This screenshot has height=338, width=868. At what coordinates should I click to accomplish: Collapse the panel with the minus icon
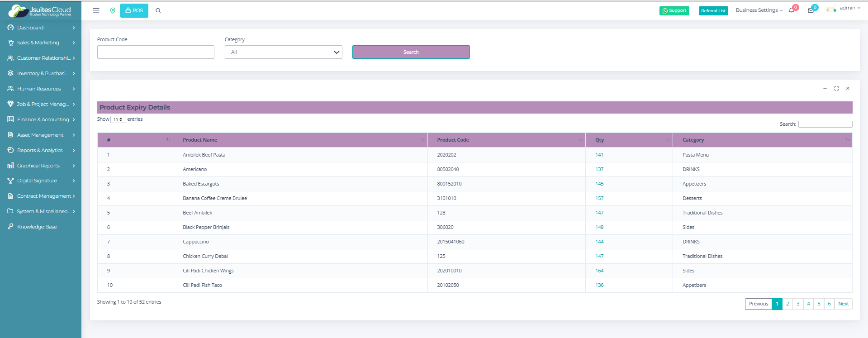(x=825, y=88)
